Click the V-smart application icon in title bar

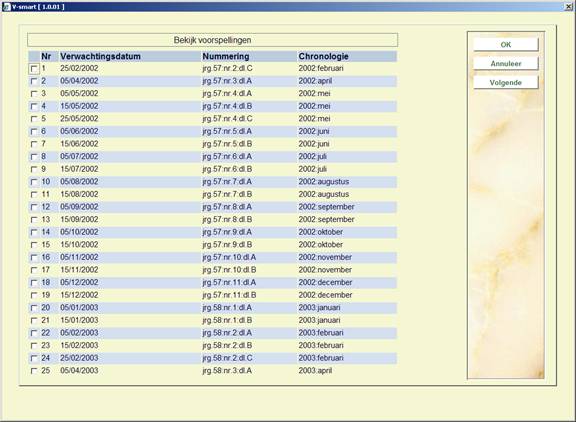(6, 7)
